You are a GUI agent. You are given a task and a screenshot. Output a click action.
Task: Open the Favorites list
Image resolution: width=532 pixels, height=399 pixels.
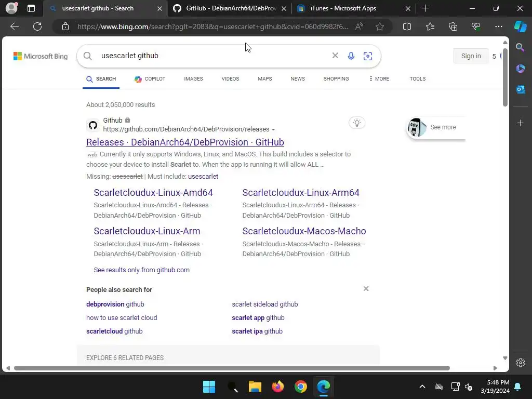[430, 26]
